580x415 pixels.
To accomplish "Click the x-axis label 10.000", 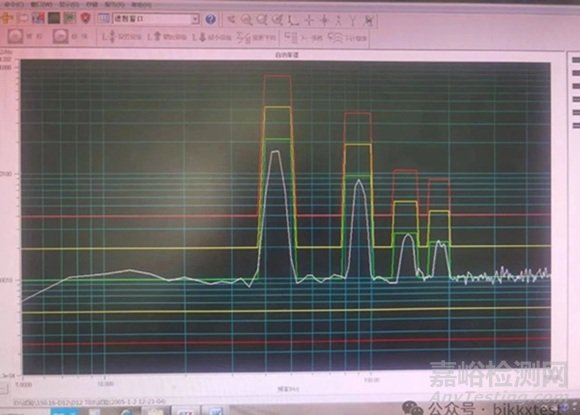I will click(106, 384).
